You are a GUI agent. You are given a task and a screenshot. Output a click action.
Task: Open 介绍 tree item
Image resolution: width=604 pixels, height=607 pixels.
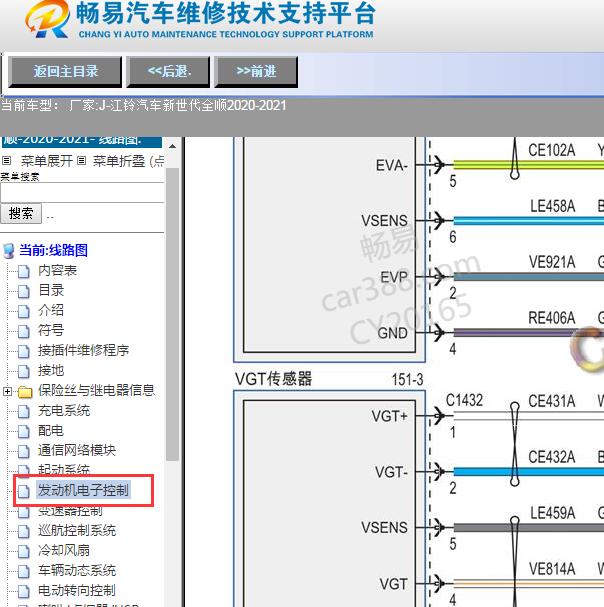tap(51, 310)
